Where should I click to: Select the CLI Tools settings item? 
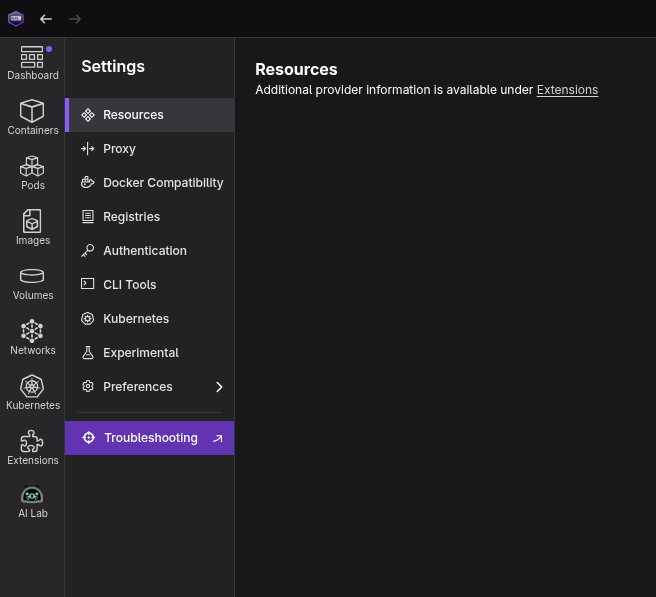click(x=150, y=284)
